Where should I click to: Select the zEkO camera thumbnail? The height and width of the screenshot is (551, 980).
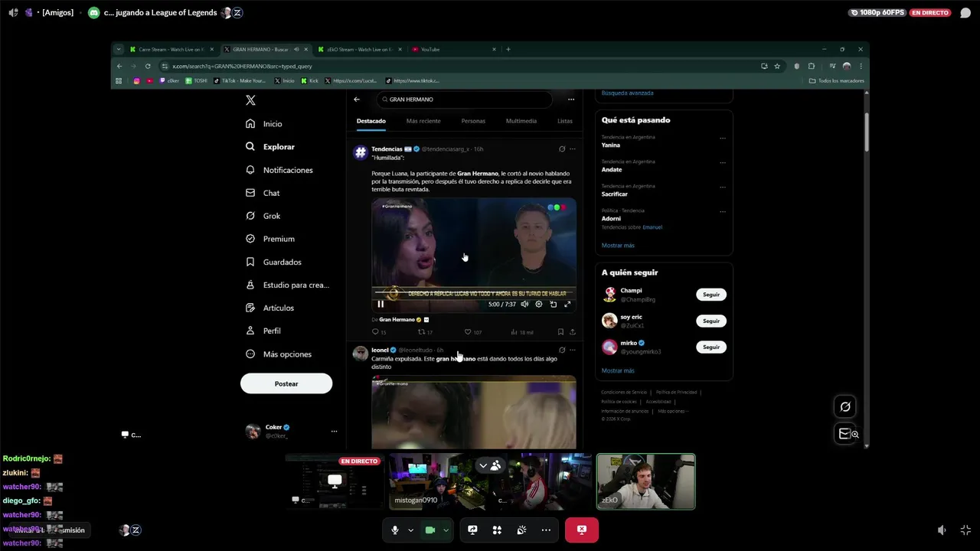tap(645, 481)
